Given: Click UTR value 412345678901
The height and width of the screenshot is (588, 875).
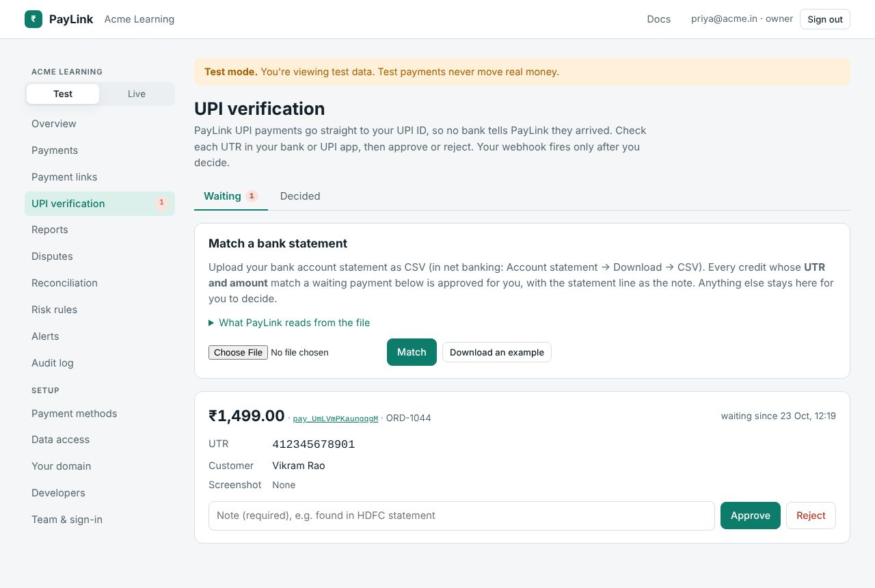Looking at the screenshot, I should (x=314, y=444).
